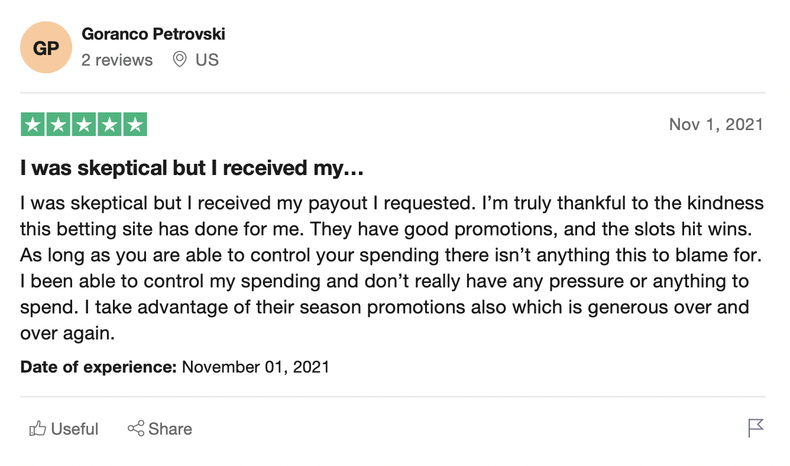Viewport: 790px width, 466px height.
Task: Click the second green rating star
Action: tap(58, 125)
